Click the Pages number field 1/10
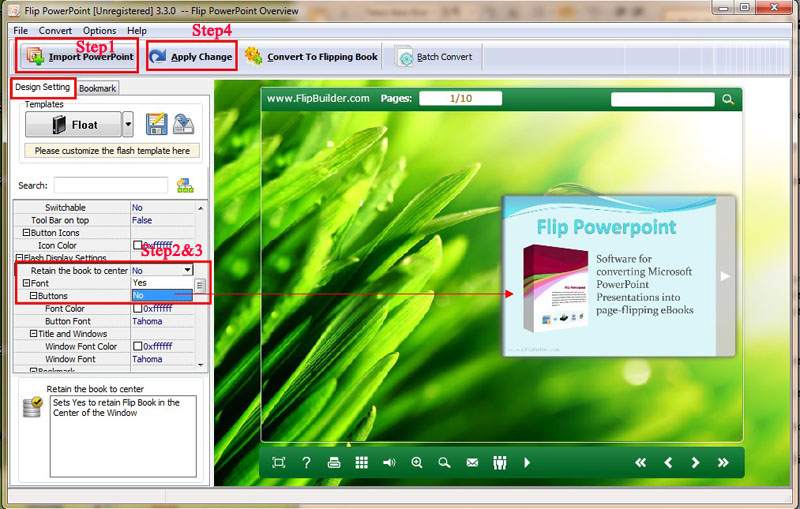Image resolution: width=800 pixels, height=509 pixels. (460, 98)
